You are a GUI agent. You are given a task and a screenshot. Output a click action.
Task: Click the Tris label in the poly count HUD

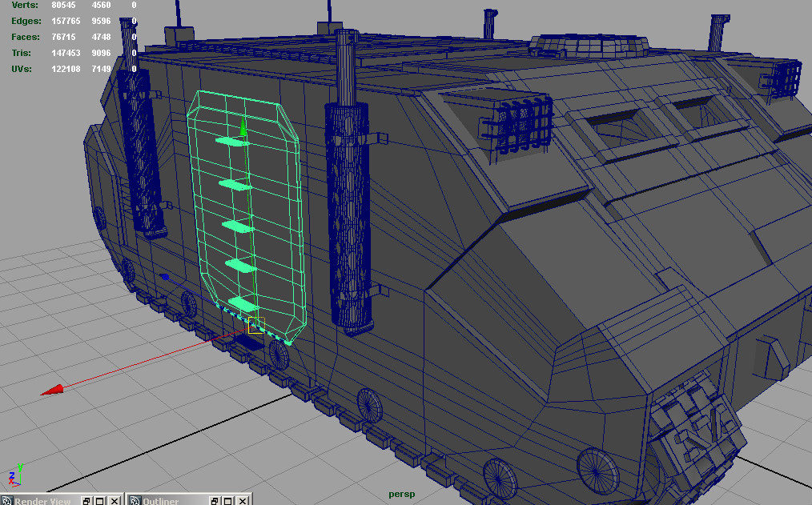point(22,53)
